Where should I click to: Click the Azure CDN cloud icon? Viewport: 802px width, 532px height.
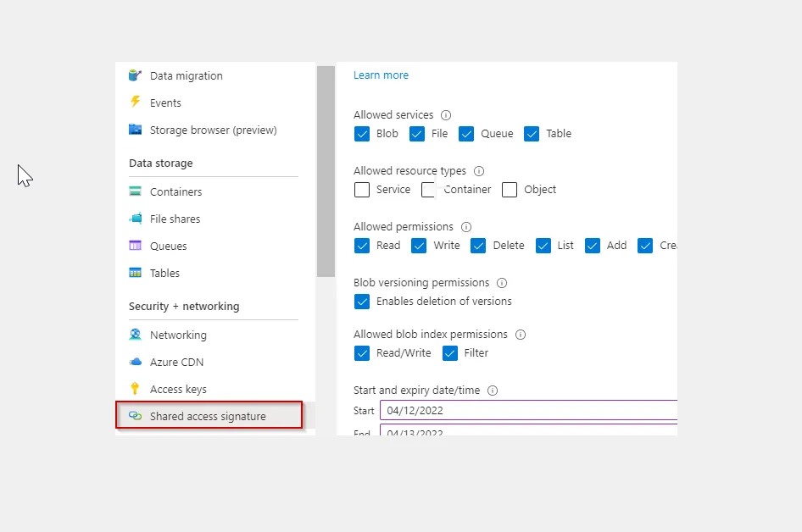136,362
